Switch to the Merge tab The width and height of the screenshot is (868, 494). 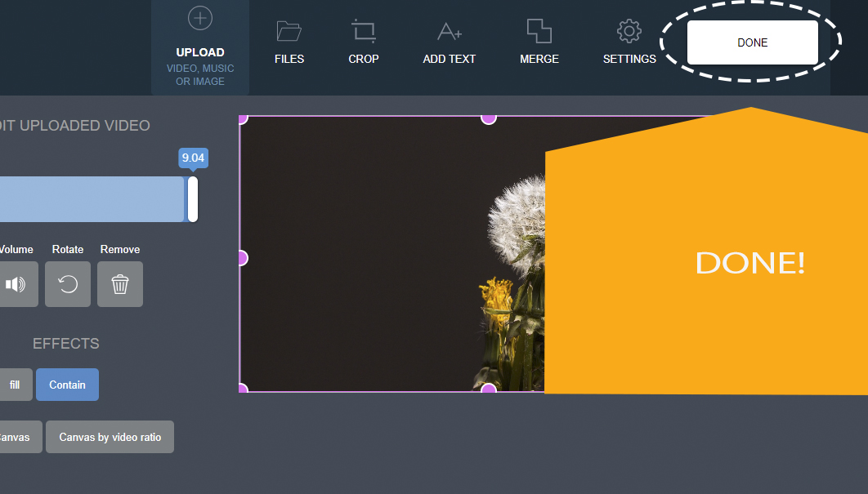pos(539,37)
